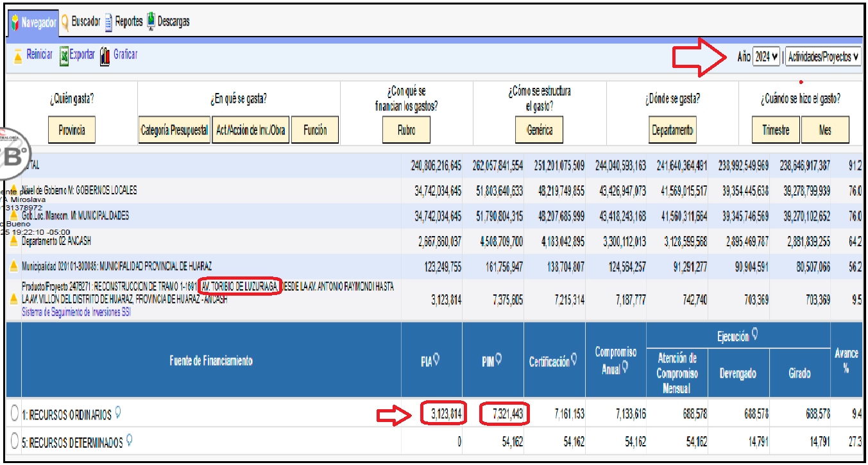Image resolution: width=868 pixels, height=465 pixels.
Task: Click the Graficar bar chart icon
Action: click(105, 56)
